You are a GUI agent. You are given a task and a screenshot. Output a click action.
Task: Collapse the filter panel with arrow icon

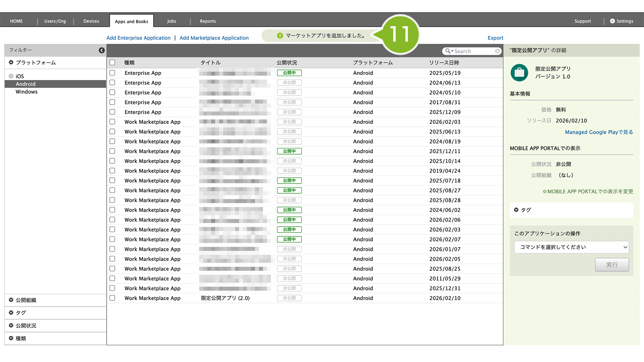coord(102,50)
